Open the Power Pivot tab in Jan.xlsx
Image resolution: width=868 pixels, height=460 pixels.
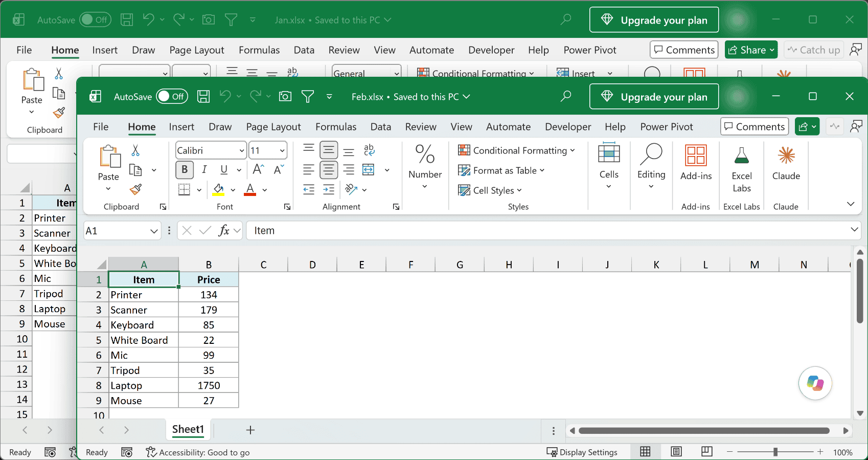point(590,50)
